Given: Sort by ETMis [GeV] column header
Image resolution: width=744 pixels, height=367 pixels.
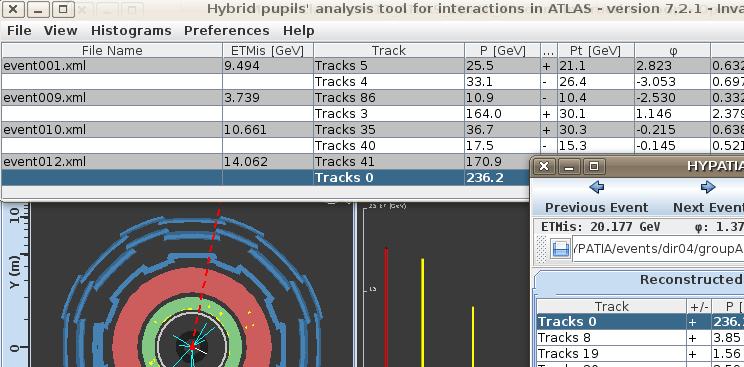Looking at the screenshot, I should (x=268, y=50).
